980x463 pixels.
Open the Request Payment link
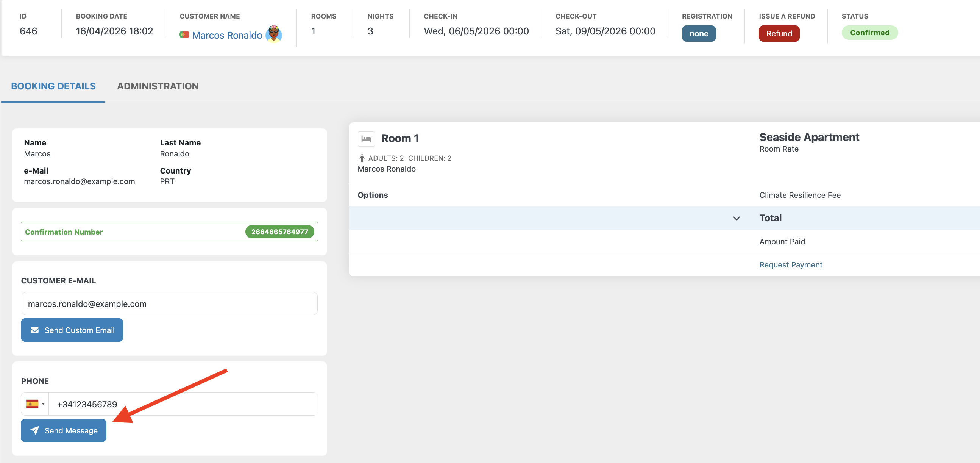point(791,264)
